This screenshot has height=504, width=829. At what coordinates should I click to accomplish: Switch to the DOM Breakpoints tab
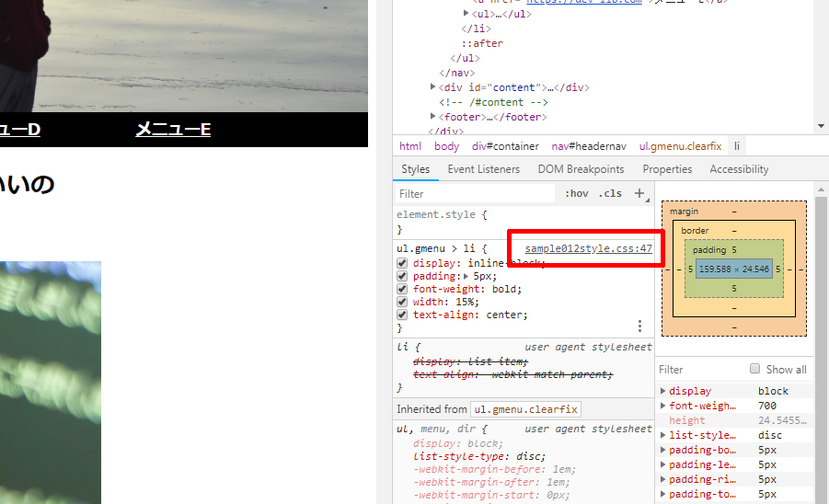[581, 169]
